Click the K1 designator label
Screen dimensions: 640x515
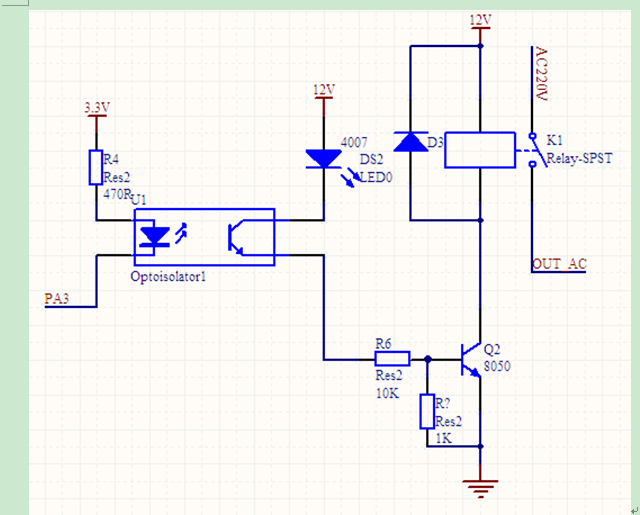555,140
